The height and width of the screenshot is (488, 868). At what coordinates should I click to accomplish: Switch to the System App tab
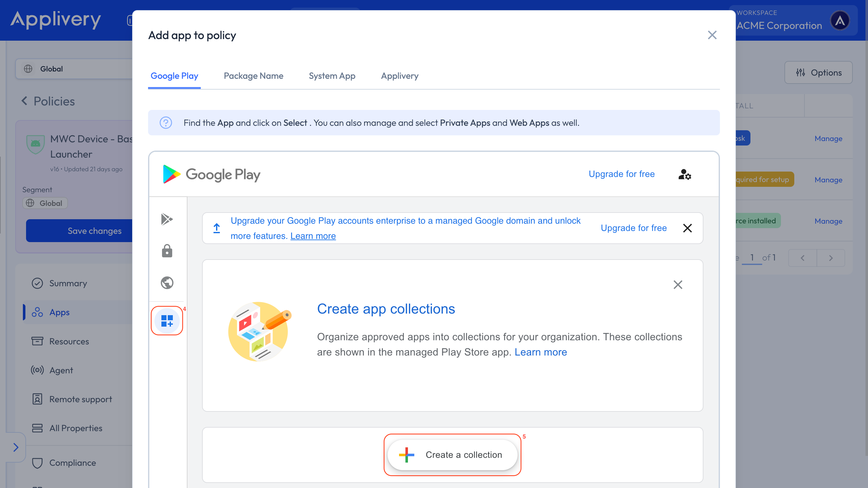[x=332, y=76]
